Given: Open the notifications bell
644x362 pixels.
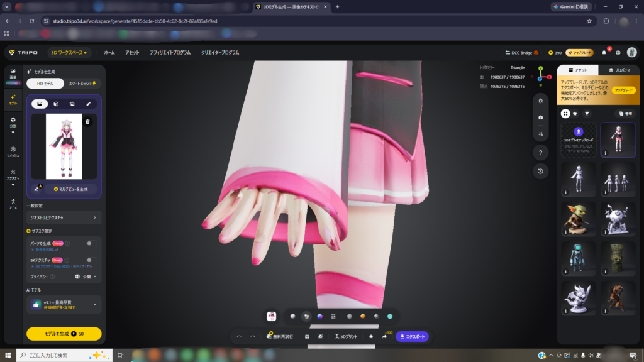Looking at the screenshot, I should 604,53.
